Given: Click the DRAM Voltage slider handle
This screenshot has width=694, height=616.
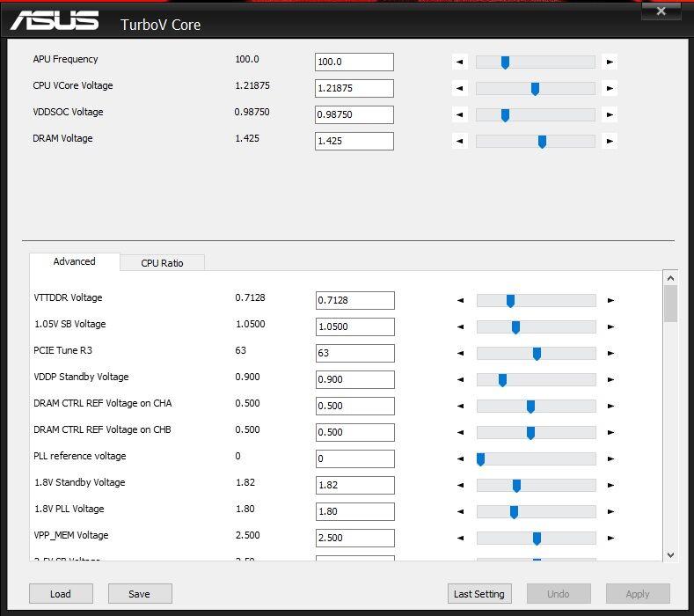Looking at the screenshot, I should click(x=542, y=142).
